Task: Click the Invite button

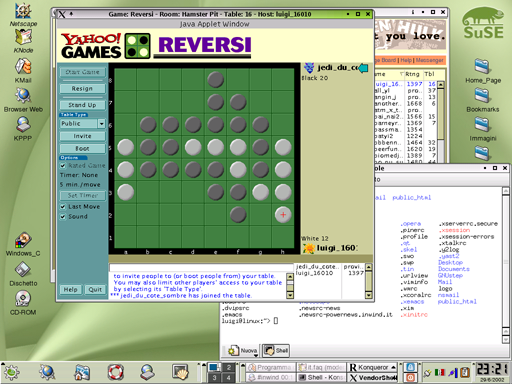Action: [x=82, y=136]
